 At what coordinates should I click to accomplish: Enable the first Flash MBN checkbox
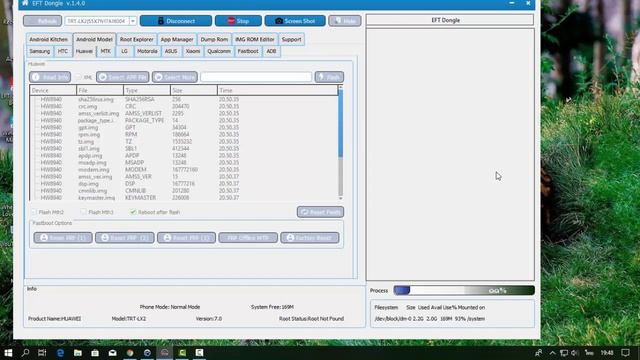[x=34, y=212]
